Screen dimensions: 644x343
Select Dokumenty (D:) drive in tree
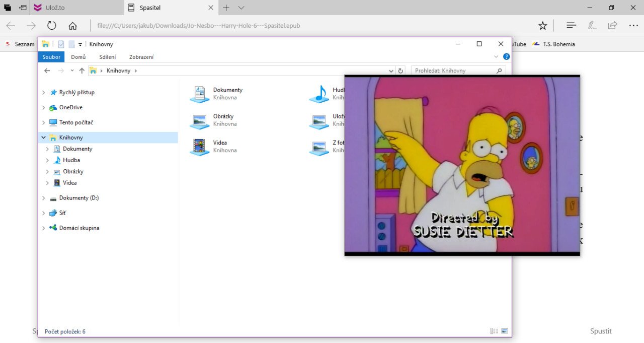[78, 198]
